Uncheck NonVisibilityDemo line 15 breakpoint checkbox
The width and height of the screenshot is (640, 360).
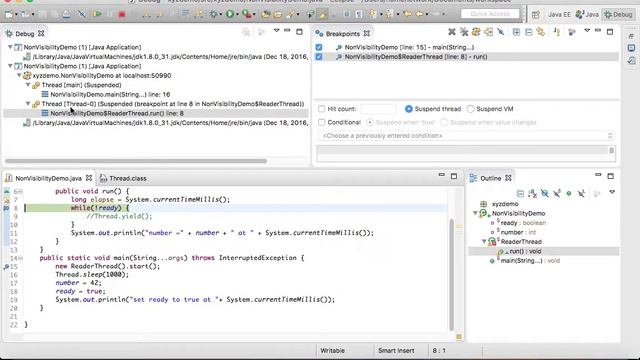(x=319, y=47)
